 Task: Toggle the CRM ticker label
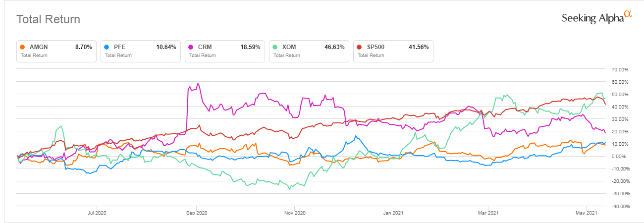coord(205,47)
